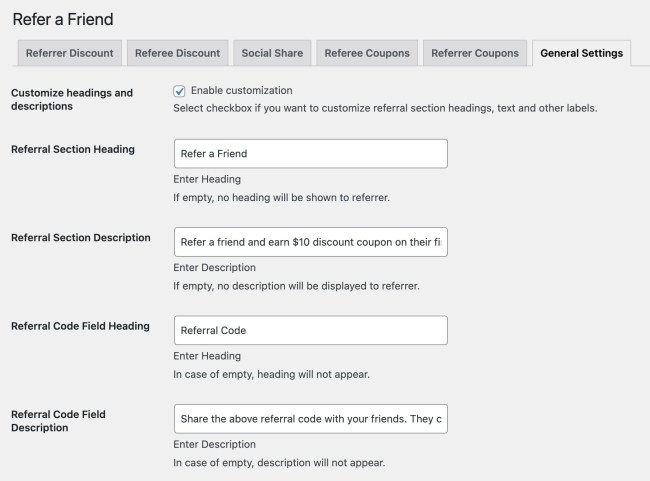Click the 'Referral Section Description' field label
The image size is (650, 481).
[80, 238]
